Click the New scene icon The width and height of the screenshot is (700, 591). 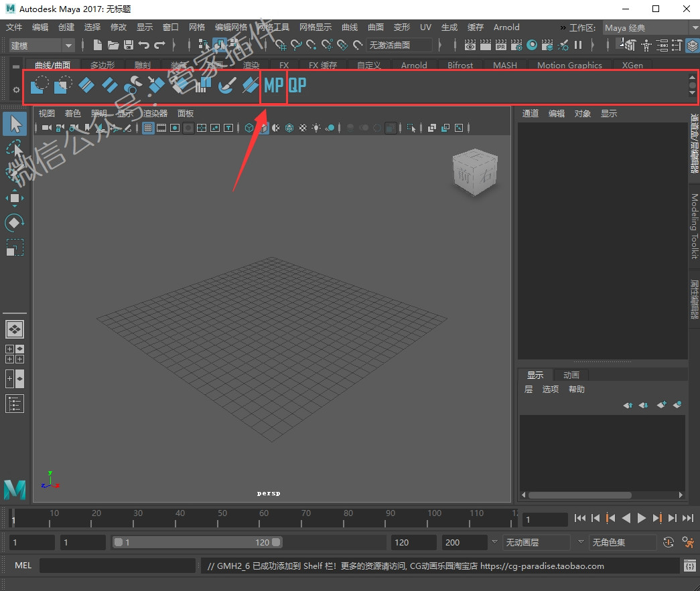click(x=97, y=45)
